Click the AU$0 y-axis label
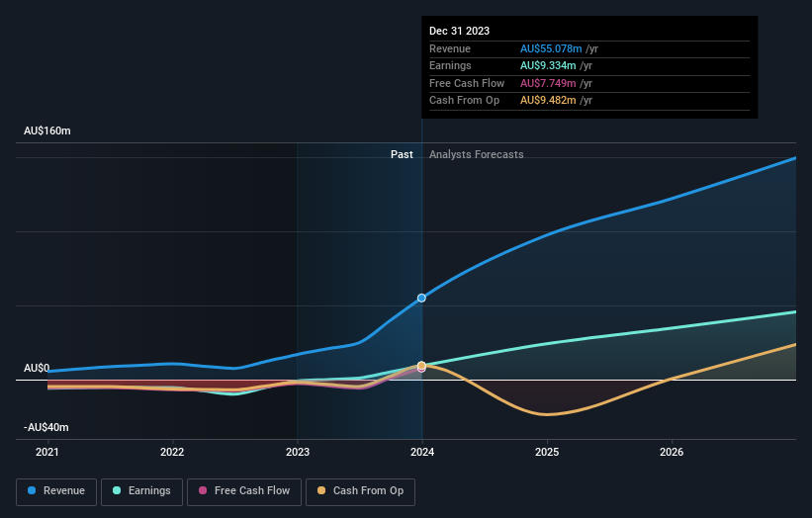The height and width of the screenshot is (518, 812). pyautogui.click(x=37, y=368)
